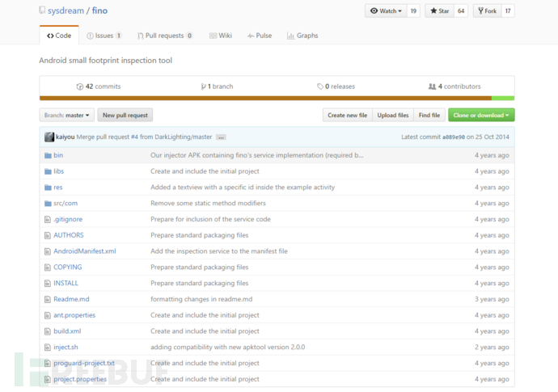
Task: Open the Graphs tab
Action: tap(302, 36)
